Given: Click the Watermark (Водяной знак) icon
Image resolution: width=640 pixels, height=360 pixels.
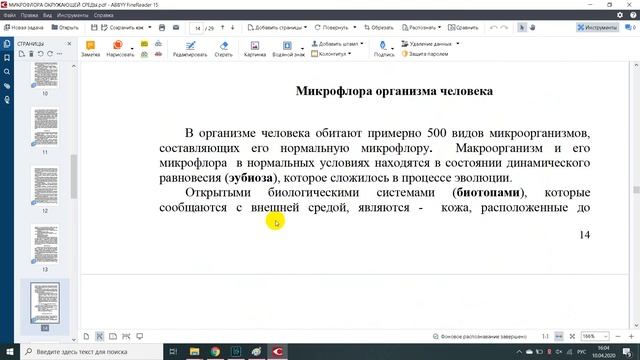Looking at the screenshot, I should 287,45.
